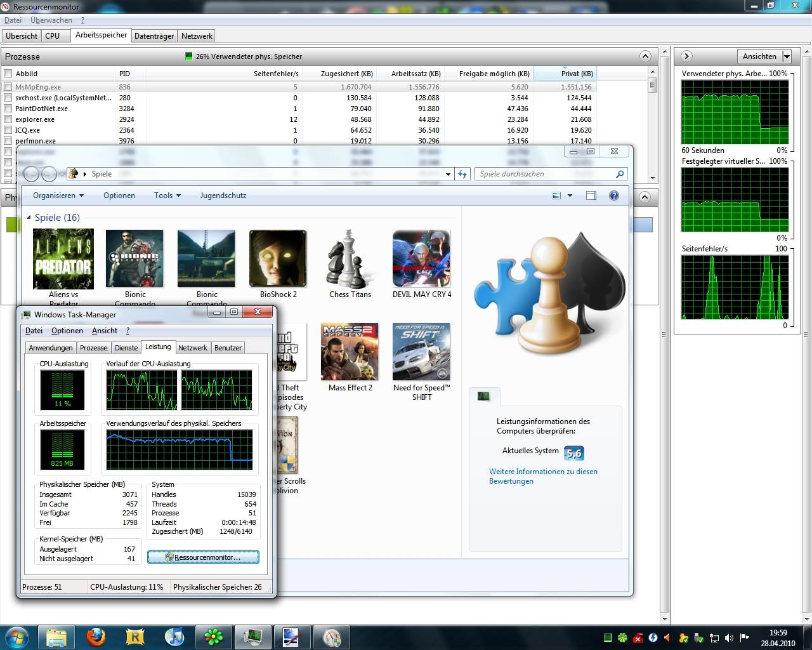Collapse the Spiele (16) group triangle
Image resolution: width=812 pixels, height=650 pixels.
pyautogui.click(x=29, y=218)
